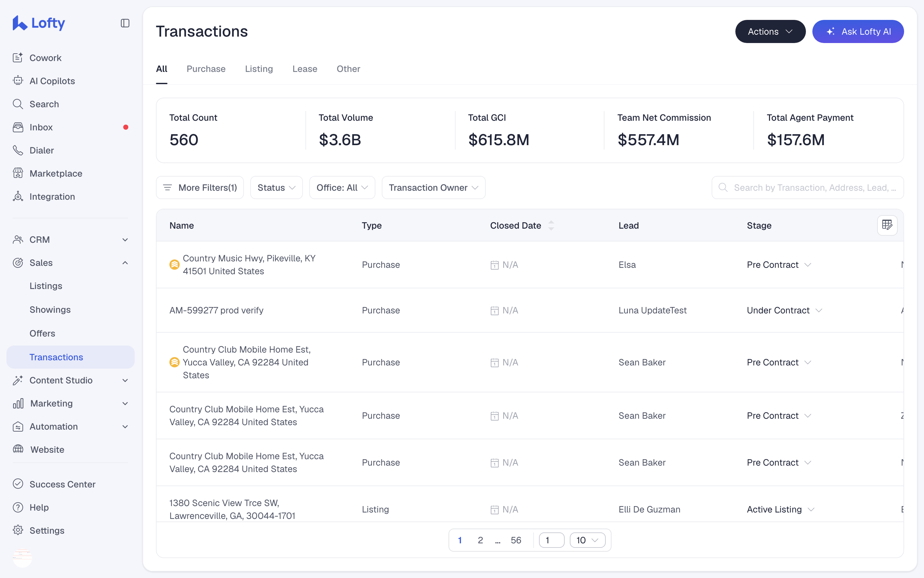Open the table column customization icon
This screenshot has width=924, height=578.
(x=887, y=225)
